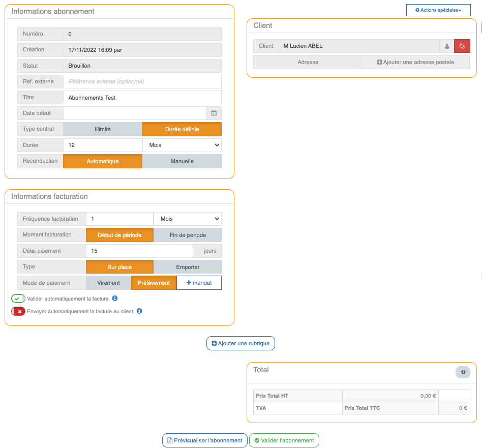Open the Fréquence facturation unit dropdown

(x=188, y=219)
